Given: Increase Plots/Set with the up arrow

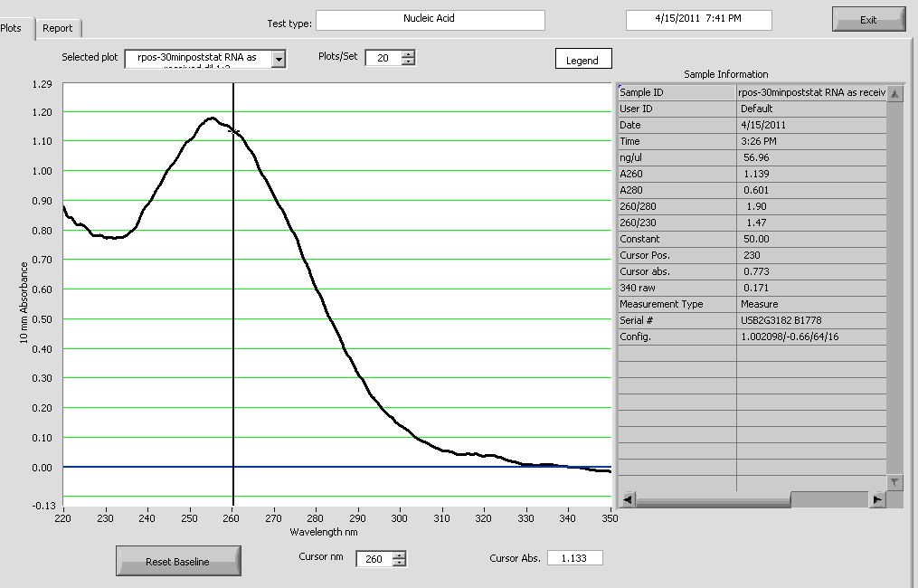Looking at the screenshot, I should tap(408, 53).
